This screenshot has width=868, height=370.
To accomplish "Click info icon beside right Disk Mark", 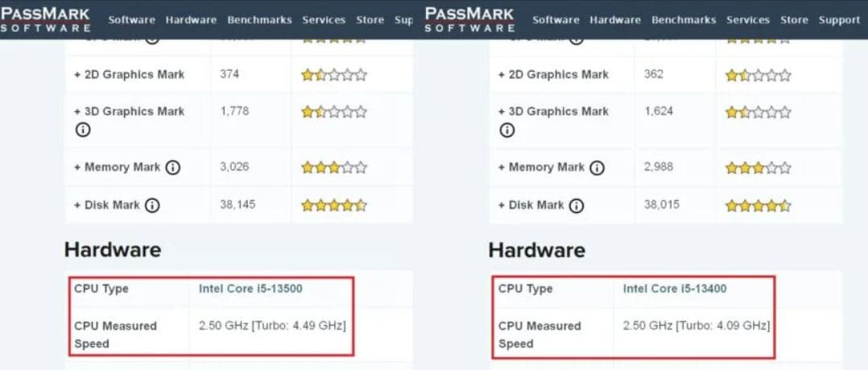I will click(577, 206).
